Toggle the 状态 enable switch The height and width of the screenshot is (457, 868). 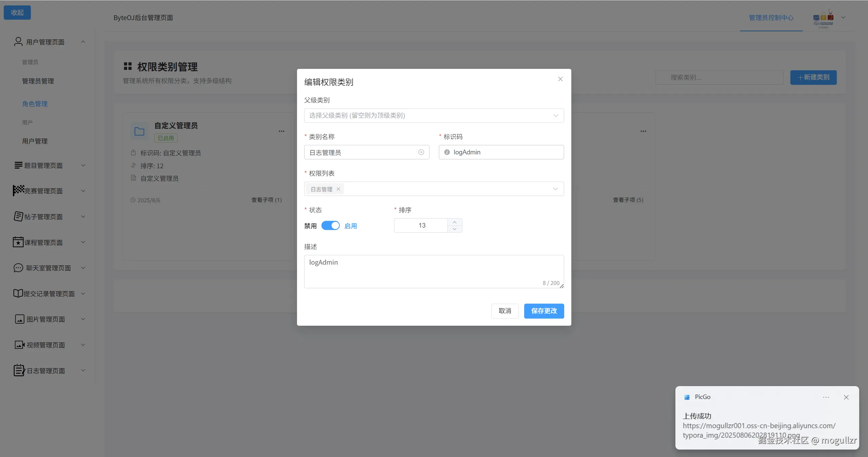330,226
